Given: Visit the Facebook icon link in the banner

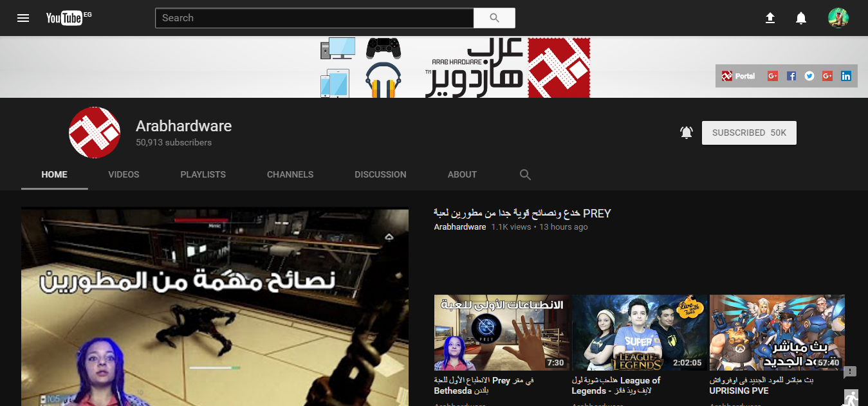Looking at the screenshot, I should 791,76.
